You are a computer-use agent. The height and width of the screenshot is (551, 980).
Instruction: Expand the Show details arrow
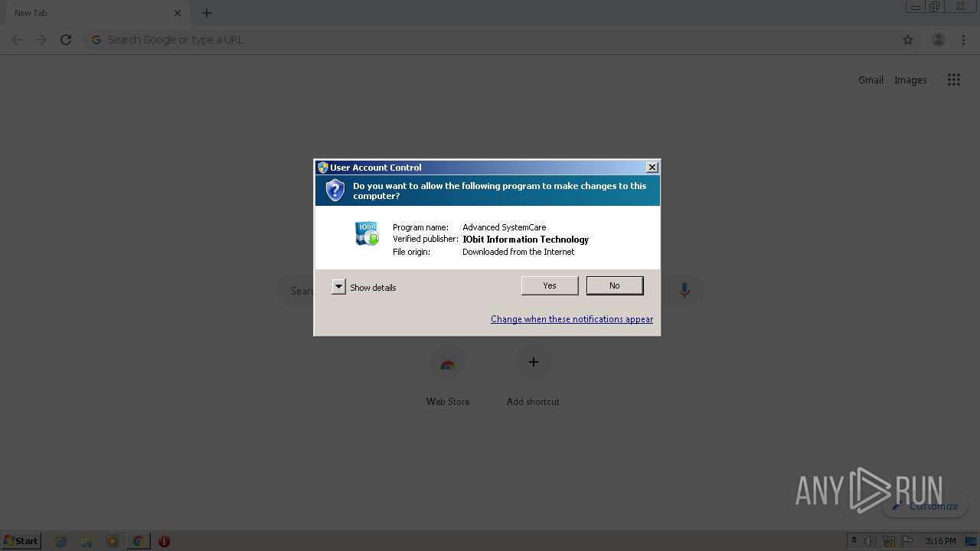(x=338, y=287)
